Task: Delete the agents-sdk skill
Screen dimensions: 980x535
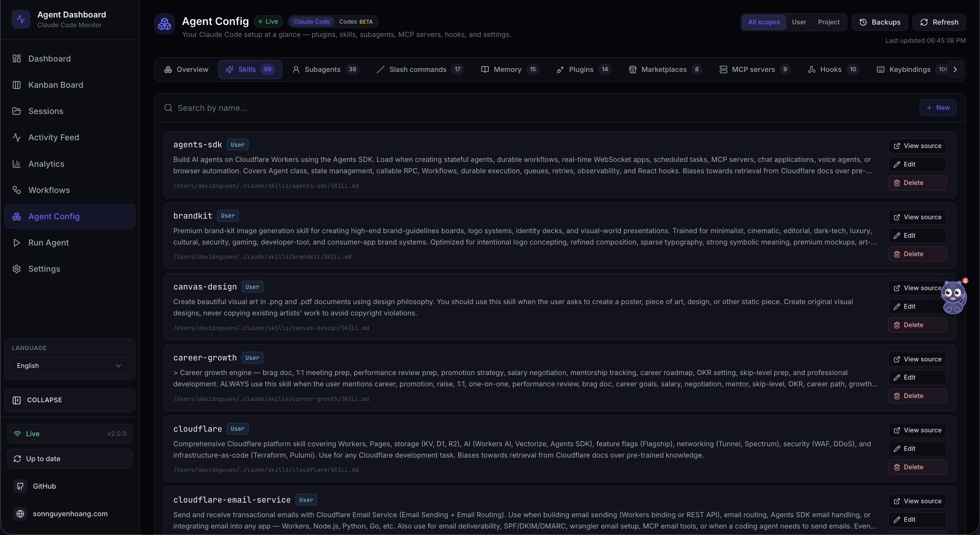Action: click(917, 183)
